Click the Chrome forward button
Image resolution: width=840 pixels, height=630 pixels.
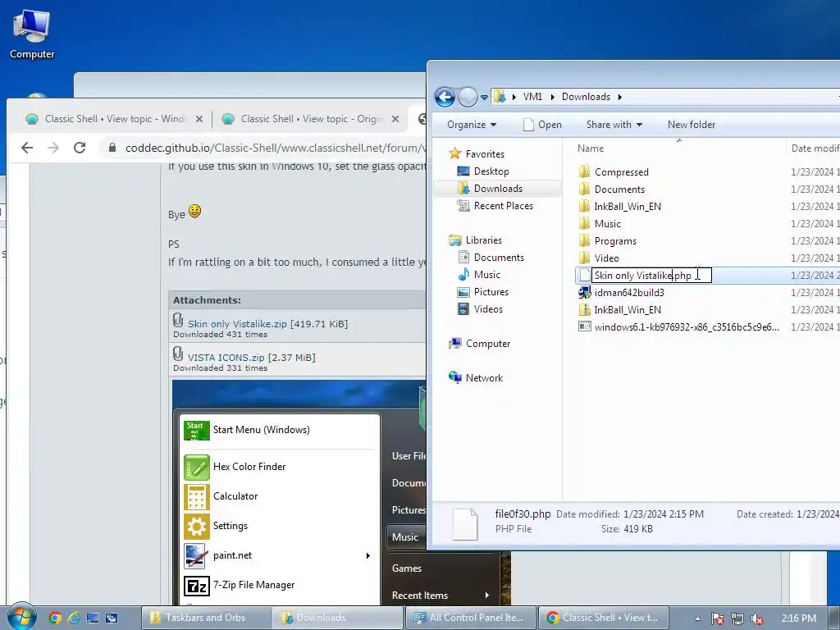click(x=53, y=148)
